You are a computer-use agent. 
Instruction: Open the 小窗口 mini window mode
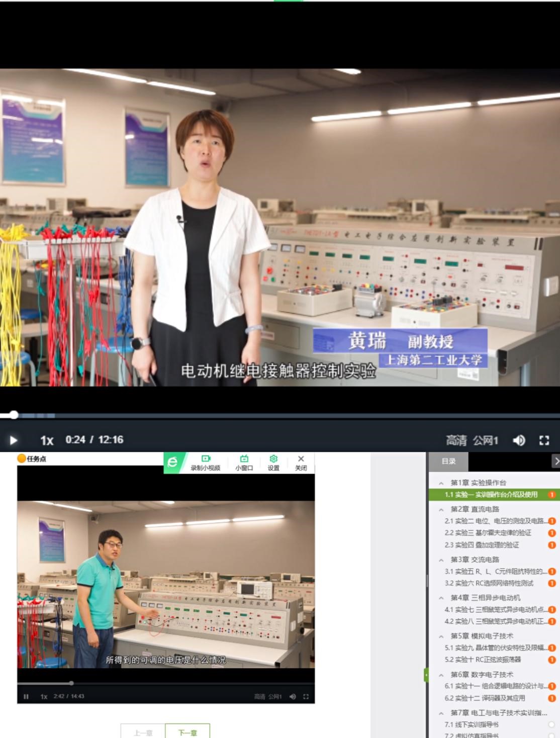tap(244, 462)
